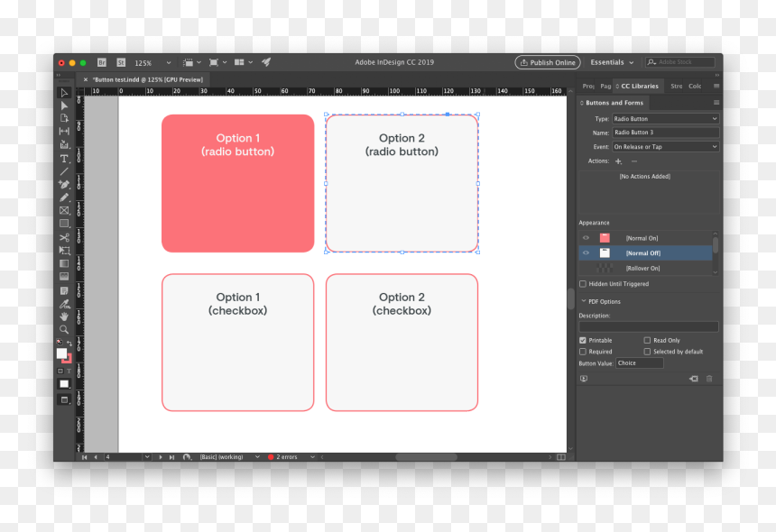This screenshot has width=776, height=532.
Task: Choose the Pen tool
Action: 64,185
